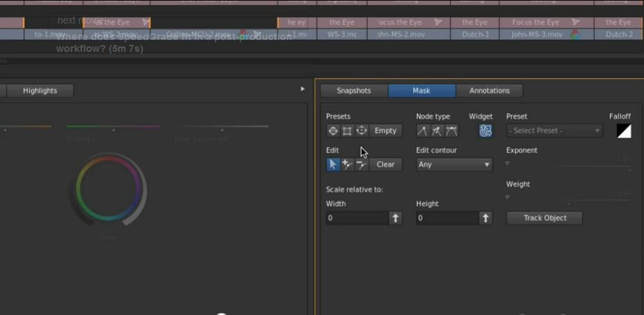Toggle the mask Widget button

click(x=485, y=131)
